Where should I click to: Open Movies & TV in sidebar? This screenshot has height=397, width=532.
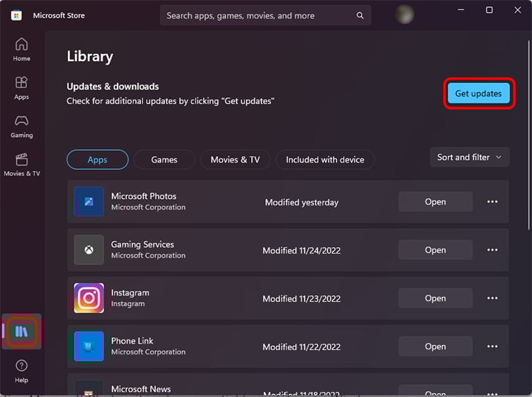click(21, 165)
